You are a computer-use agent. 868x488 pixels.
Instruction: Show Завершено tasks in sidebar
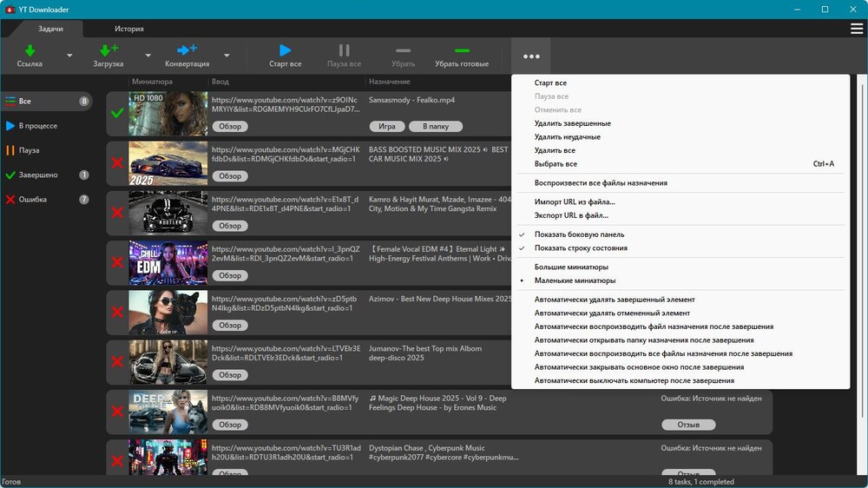click(38, 175)
